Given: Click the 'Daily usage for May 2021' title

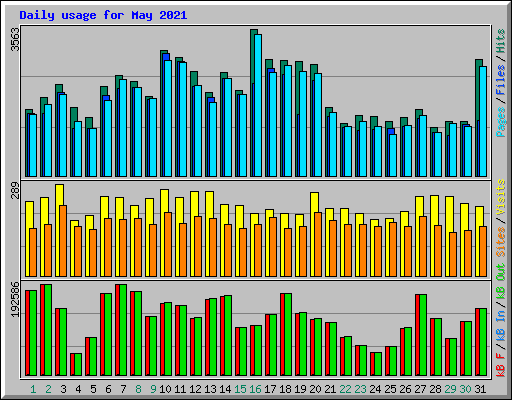Looking at the screenshot, I should coord(103,15).
